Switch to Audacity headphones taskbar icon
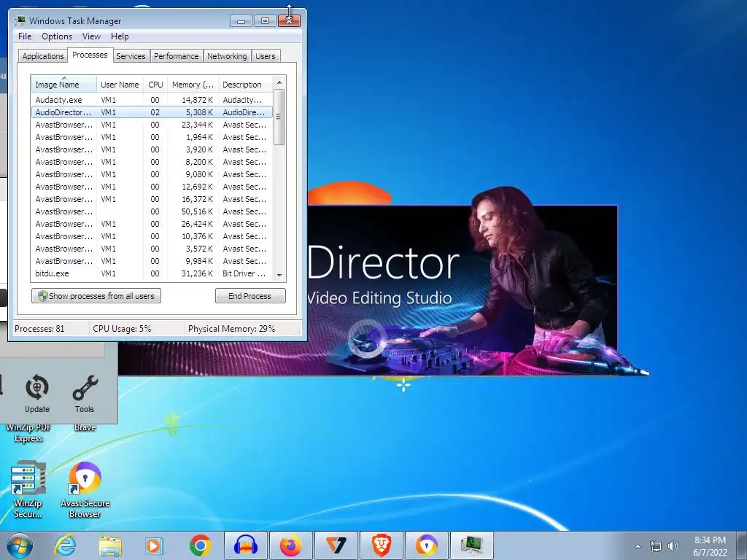 tap(245, 545)
